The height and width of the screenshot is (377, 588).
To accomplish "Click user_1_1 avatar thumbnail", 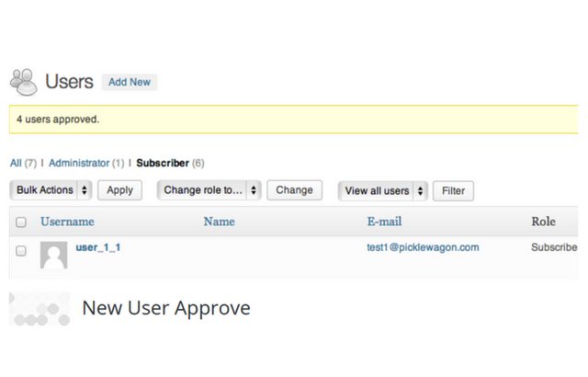I will [53, 255].
